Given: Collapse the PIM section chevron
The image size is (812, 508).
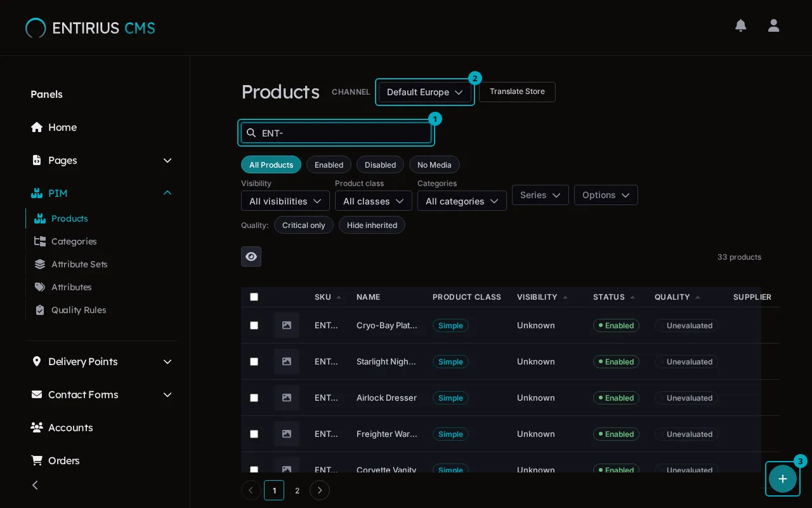Looking at the screenshot, I should 167,193.
